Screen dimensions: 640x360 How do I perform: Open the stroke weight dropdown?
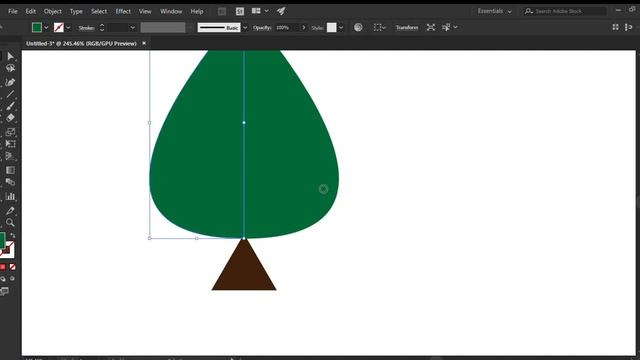point(133,28)
